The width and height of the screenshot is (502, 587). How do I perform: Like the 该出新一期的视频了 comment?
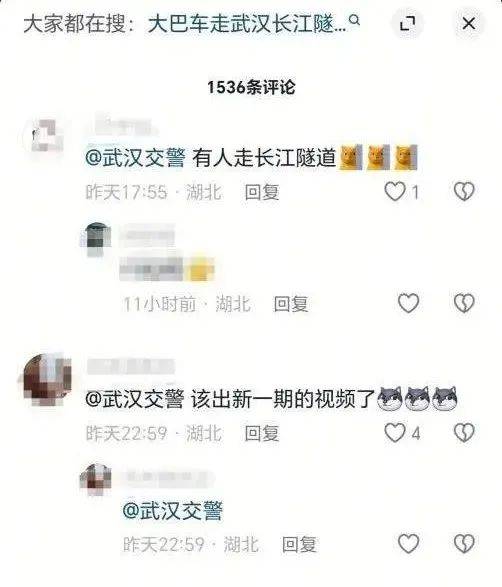click(395, 432)
